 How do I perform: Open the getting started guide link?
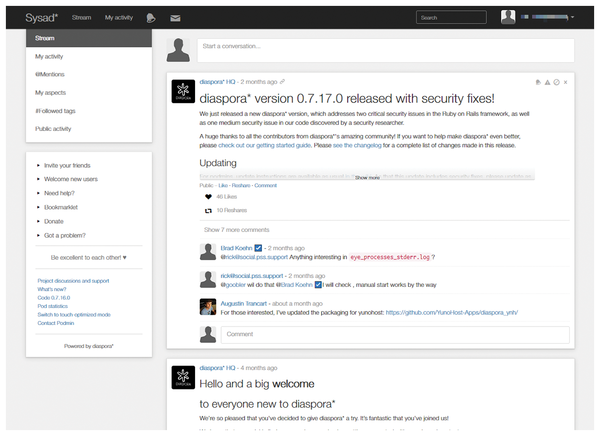(264, 145)
